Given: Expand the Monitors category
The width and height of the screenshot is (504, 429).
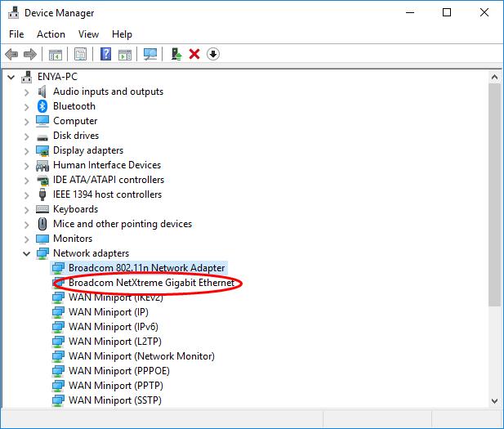Looking at the screenshot, I should 27,239.
